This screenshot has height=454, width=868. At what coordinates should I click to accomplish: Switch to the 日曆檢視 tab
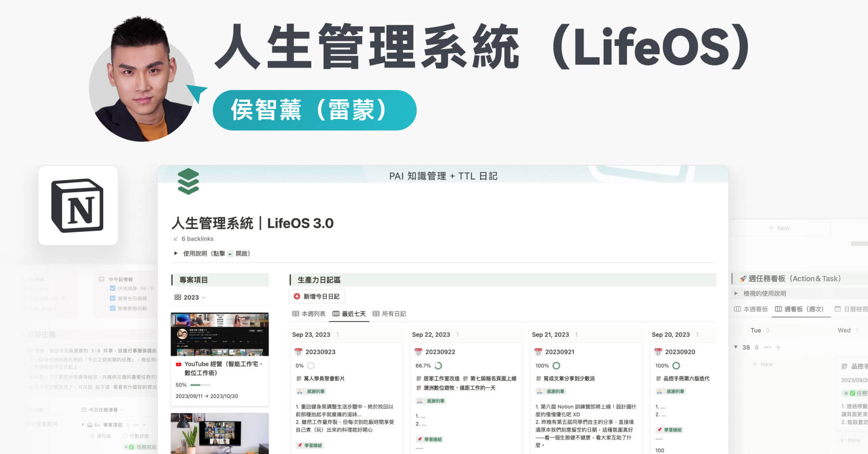tap(851, 309)
